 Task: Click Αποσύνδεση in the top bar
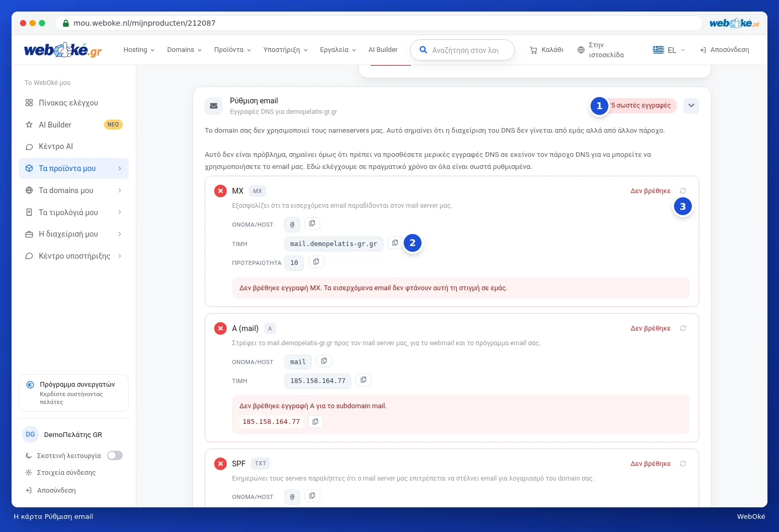[724, 50]
